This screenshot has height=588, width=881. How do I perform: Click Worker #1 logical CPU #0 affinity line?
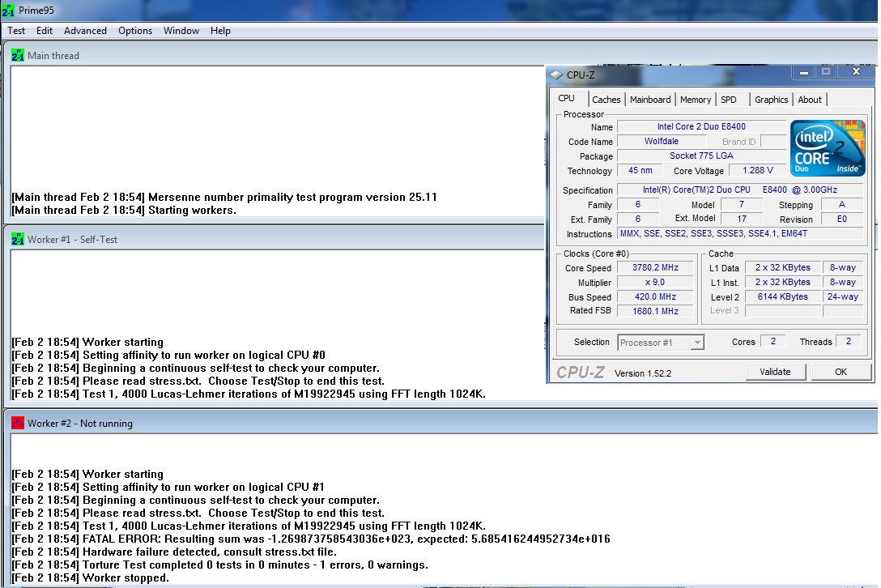[x=168, y=356]
